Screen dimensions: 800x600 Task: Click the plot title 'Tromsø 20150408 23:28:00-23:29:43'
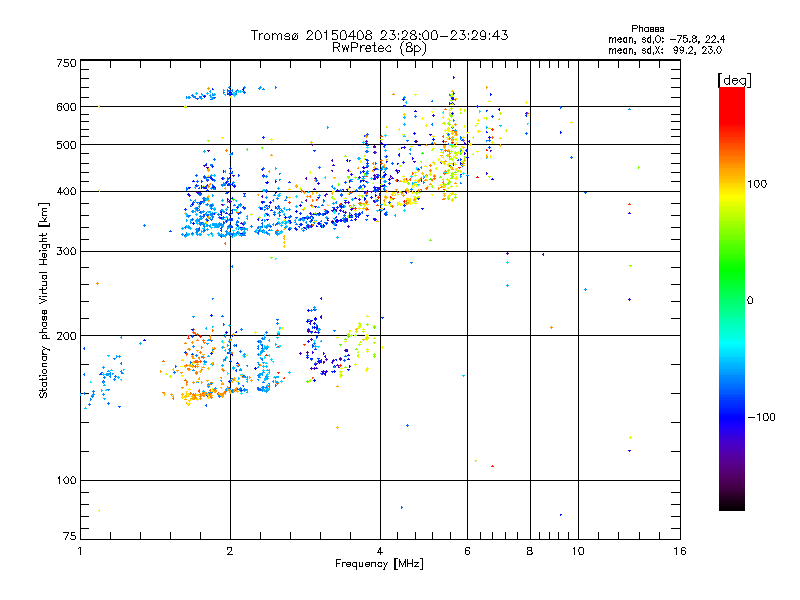coord(379,35)
